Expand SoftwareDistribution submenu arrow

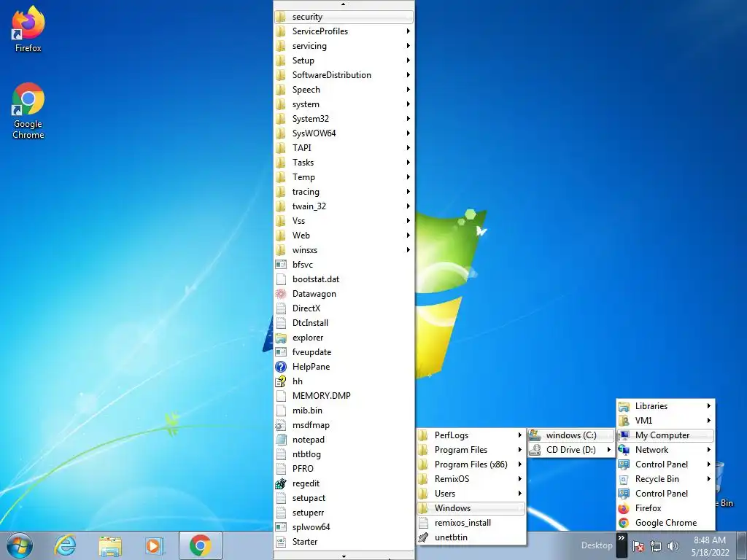(x=409, y=75)
